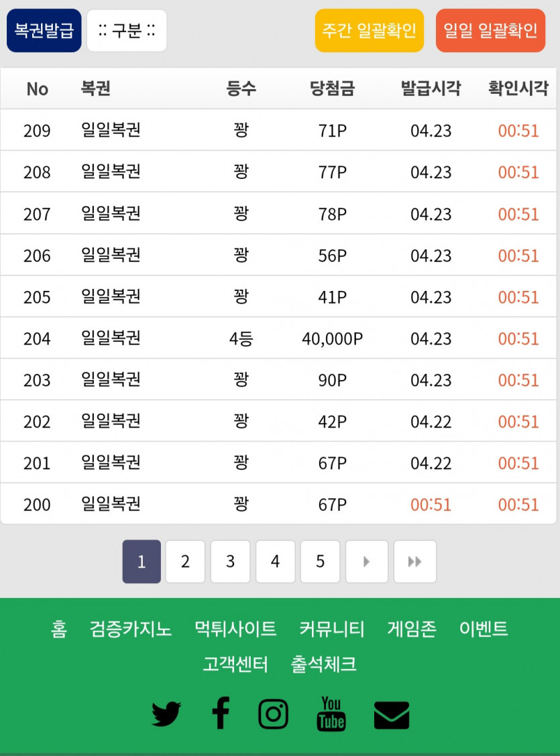The image size is (560, 756).
Task: Go to page 2
Action: point(185,562)
